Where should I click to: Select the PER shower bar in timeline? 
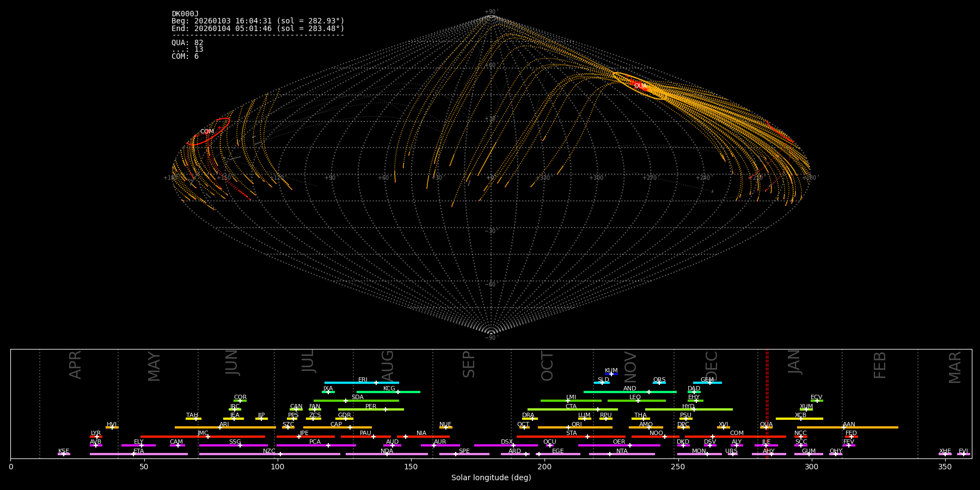point(371,409)
